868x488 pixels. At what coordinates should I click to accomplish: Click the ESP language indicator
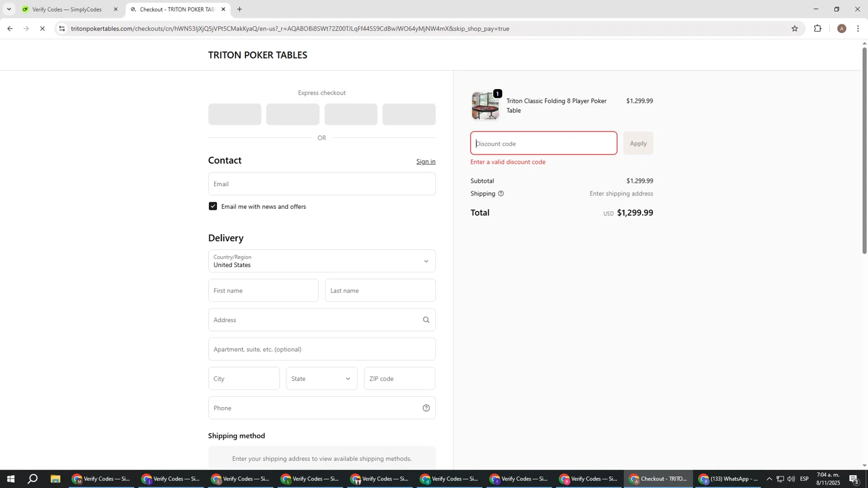coord(804,479)
